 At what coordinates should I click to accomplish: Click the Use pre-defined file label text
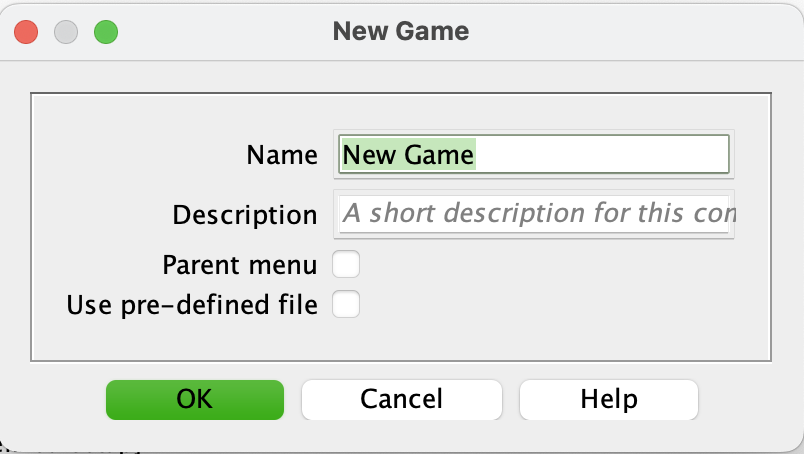click(x=192, y=305)
